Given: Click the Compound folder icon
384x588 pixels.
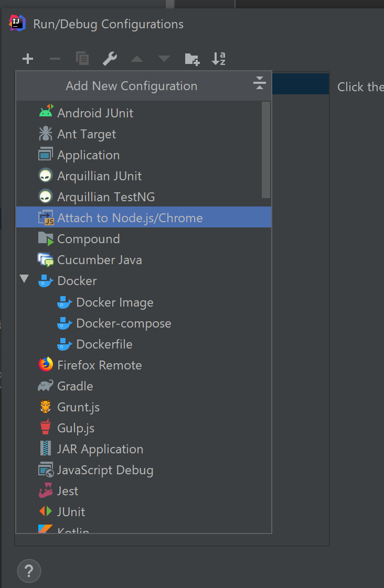Looking at the screenshot, I should (x=46, y=238).
